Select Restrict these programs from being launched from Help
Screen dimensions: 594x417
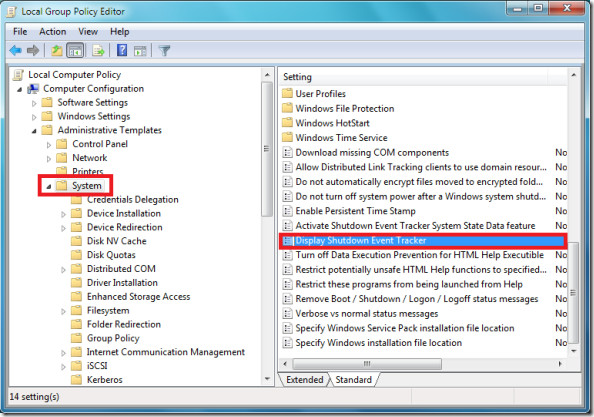[x=409, y=284]
